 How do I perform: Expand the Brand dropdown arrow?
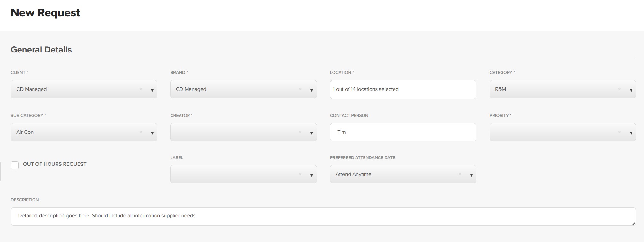(311, 90)
